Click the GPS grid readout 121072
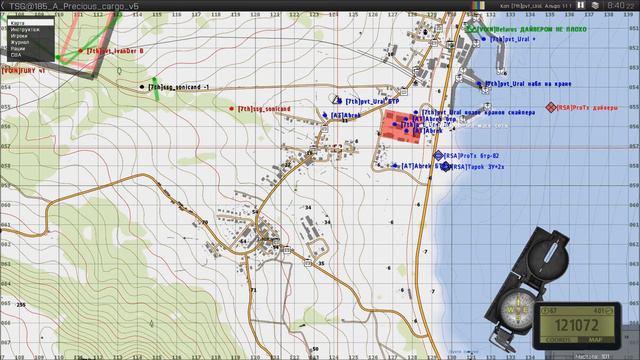 pos(576,325)
